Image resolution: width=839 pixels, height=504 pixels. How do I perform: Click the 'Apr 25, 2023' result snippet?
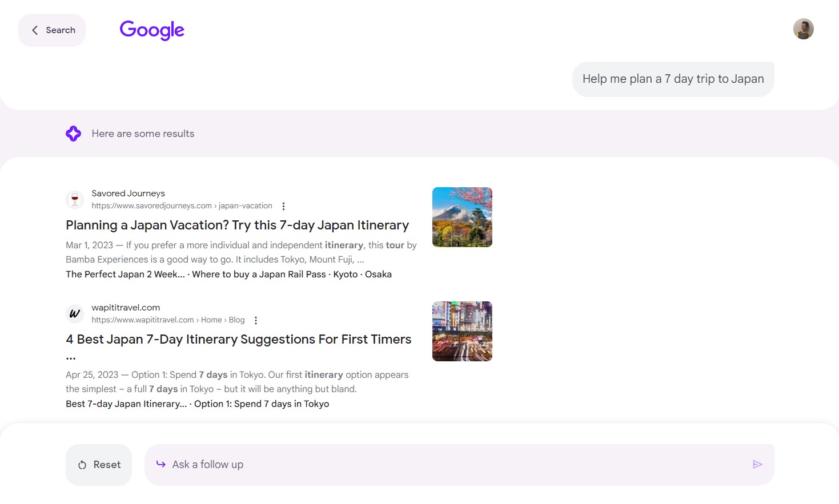237,382
